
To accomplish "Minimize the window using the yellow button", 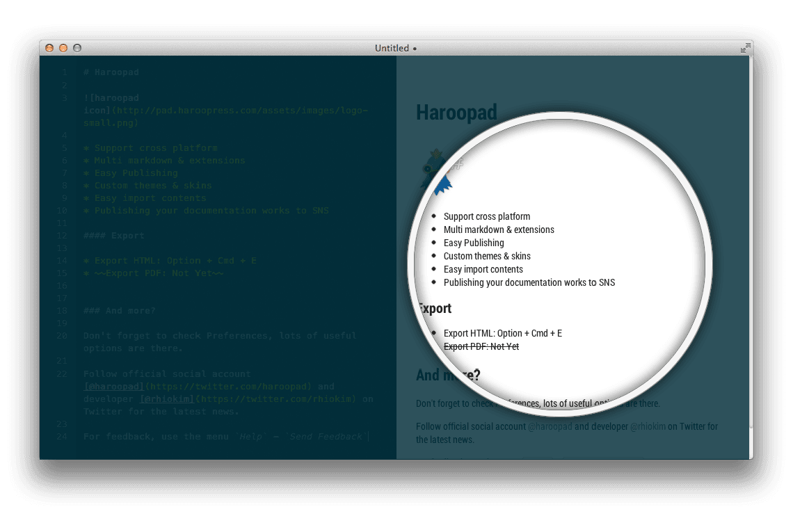I will (x=63, y=48).
